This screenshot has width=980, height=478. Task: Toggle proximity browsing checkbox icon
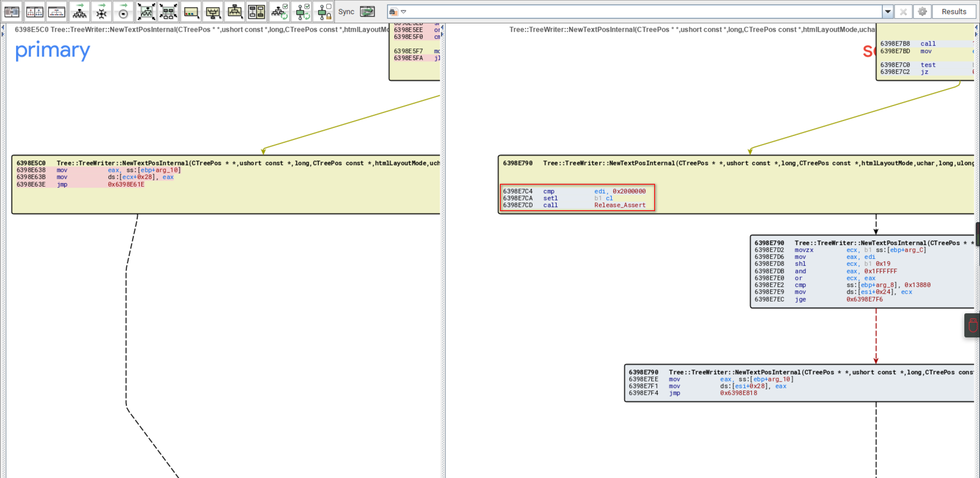click(302, 12)
